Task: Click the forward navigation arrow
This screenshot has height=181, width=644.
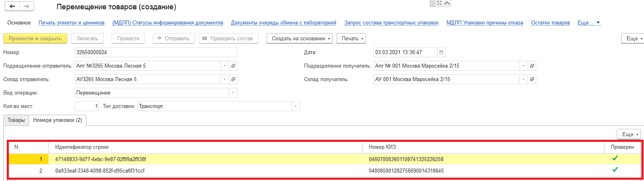Action: tap(26, 7)
